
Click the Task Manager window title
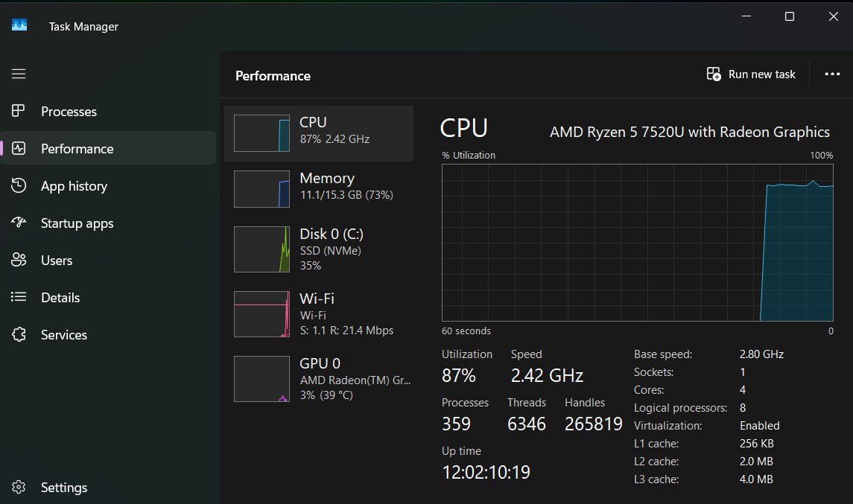click(x=83, y=27)
